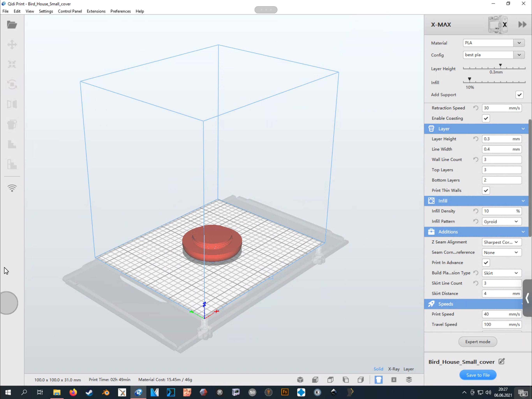
Task: Open the per-model settings cup icon
Action: point(12,124)
